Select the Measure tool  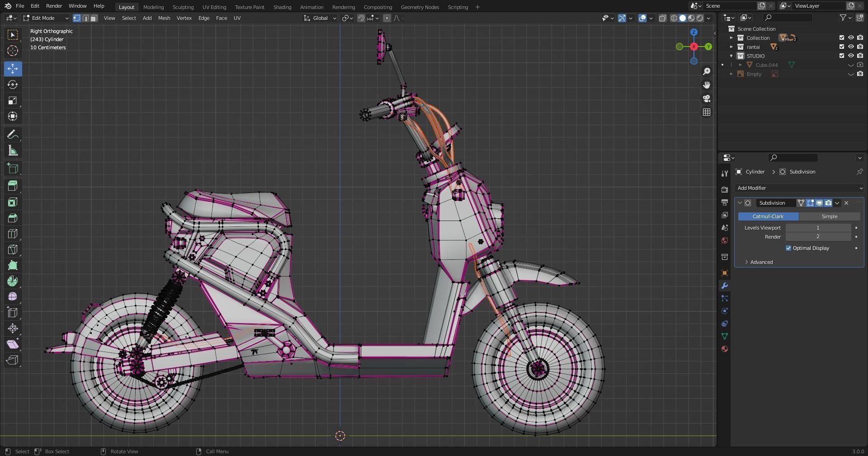(13, 150)
